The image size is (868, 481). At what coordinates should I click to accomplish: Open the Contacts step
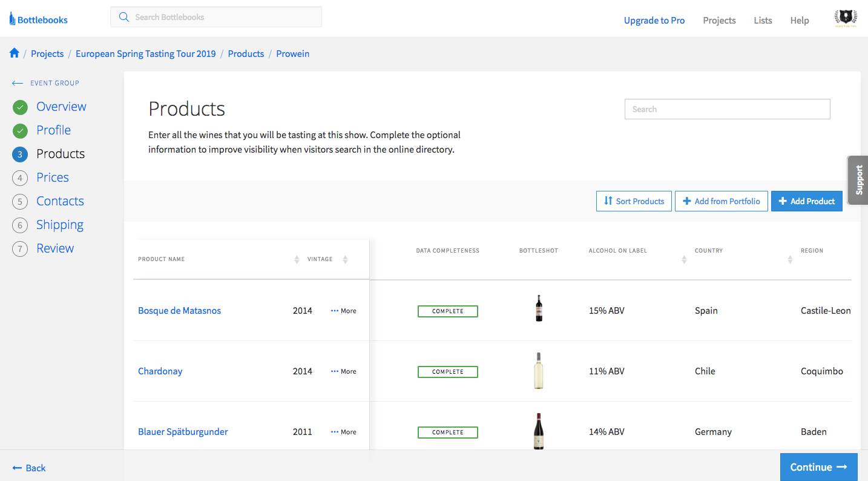point(60,201)
